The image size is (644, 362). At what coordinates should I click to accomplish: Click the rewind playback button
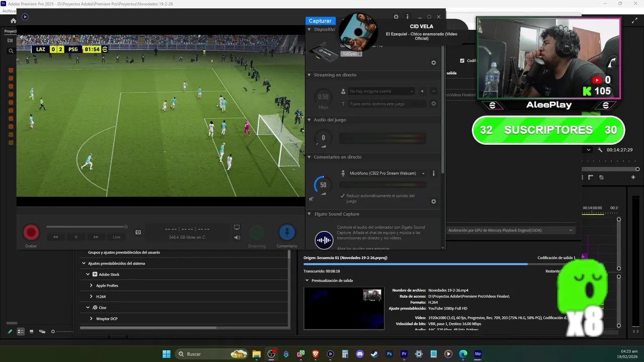pyautogui.click(x=56, y=237)
